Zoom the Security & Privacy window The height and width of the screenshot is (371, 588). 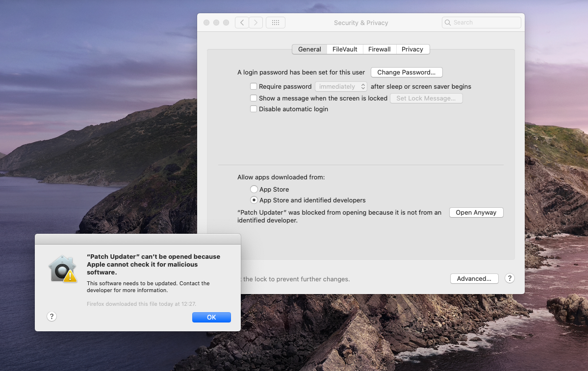pyautogui.click(x=226, y=23)
